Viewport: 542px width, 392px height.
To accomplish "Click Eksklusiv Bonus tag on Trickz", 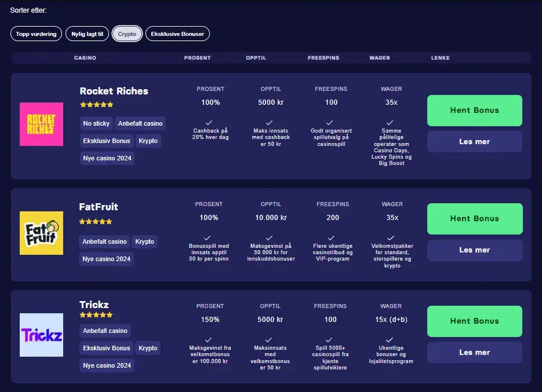I will click(107, 348).
